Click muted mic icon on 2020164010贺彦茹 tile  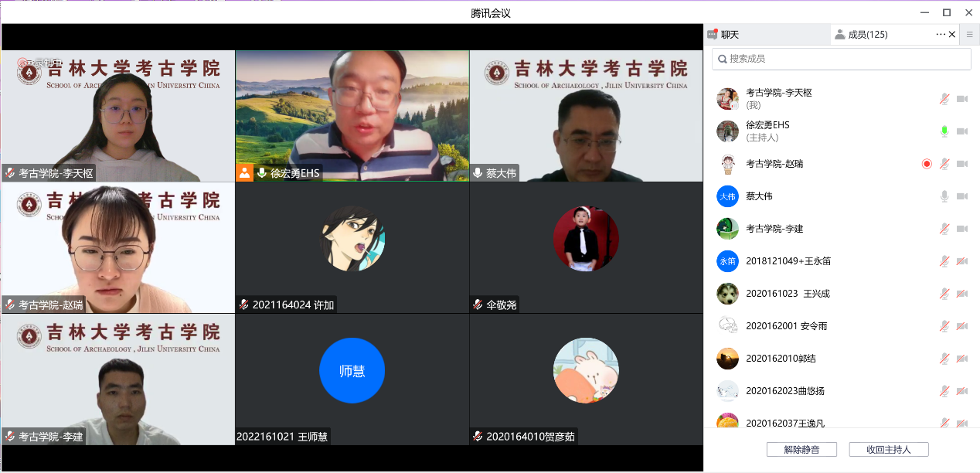478,436
